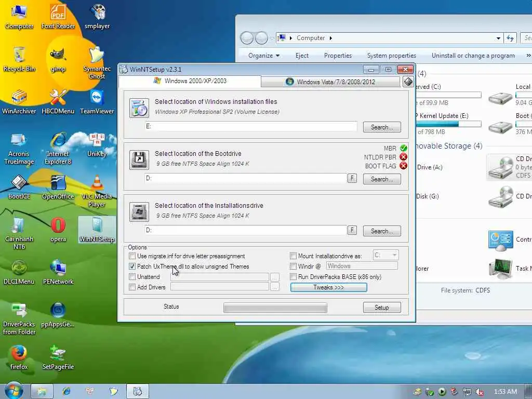532x399 pixels.
Task: Enable migrate.inf drive letter preassignment
Action: click(132, 256)
